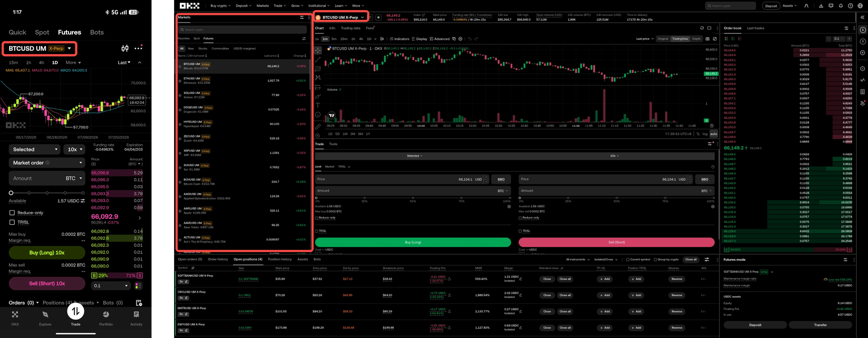Open language globe icon in top navigation
Image resolution: width=868 pixels, height=338 pixels.
[860, 6]
